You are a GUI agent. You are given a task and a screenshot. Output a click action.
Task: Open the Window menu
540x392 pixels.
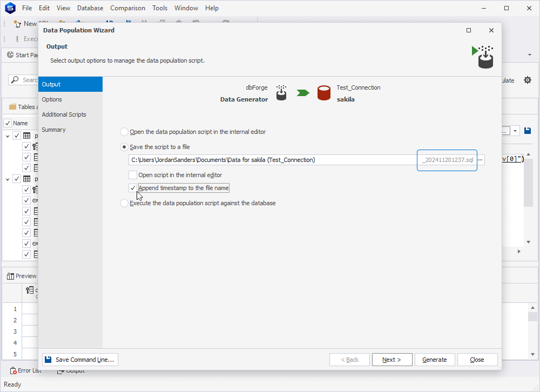(x=186, y=8)
